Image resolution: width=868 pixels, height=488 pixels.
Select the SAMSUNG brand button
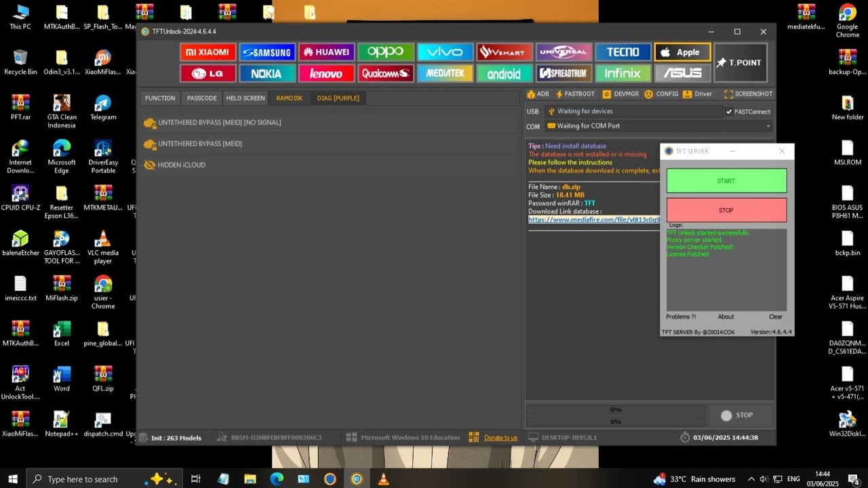(x=267, y=52)
